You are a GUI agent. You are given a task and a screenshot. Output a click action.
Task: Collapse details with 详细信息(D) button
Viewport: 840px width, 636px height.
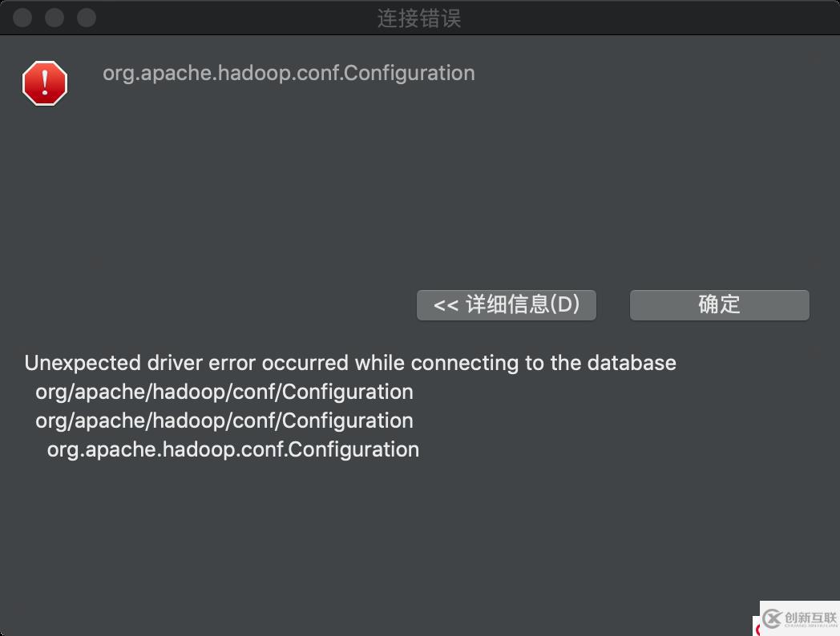tap(507, 305)
